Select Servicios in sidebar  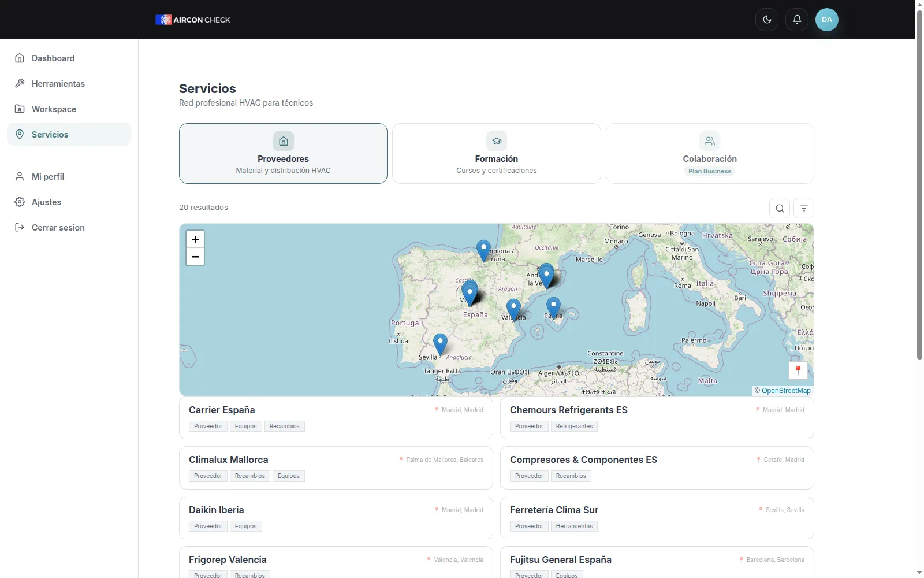tap(69, 134)
